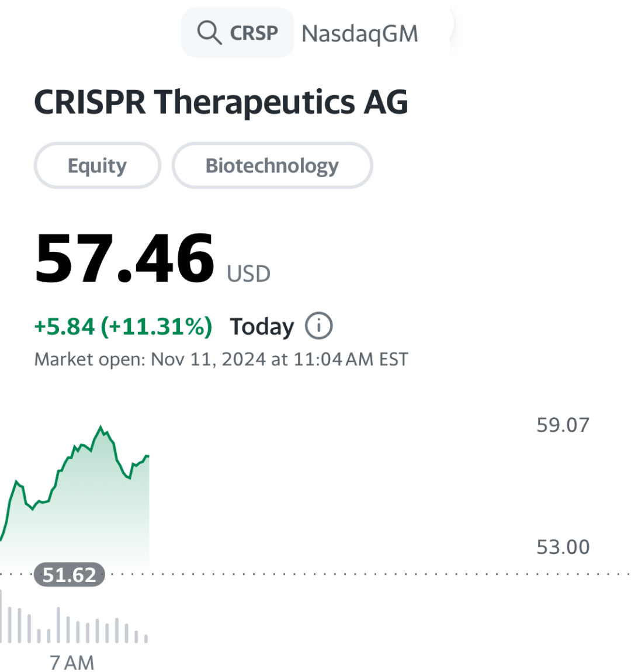Screen dimensions: 631x672
Task: Click the 51.62 previous close marker
Action: 70,575
